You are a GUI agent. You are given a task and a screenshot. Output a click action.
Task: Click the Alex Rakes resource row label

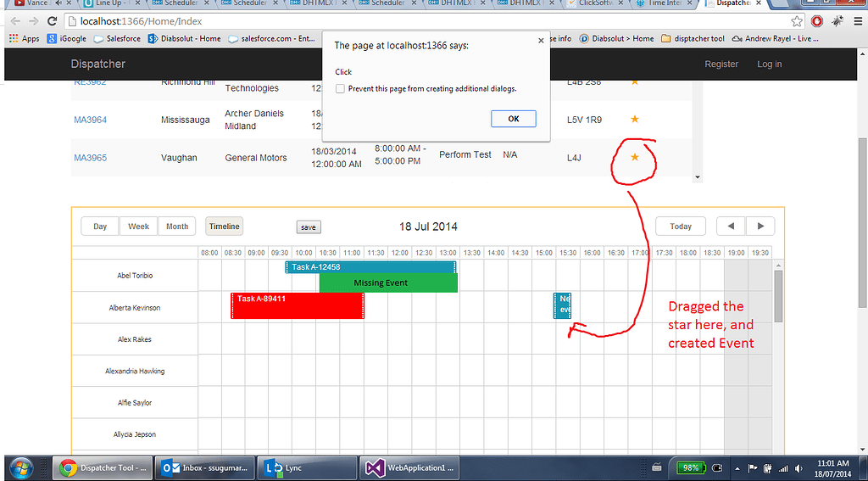pos(135,339)
